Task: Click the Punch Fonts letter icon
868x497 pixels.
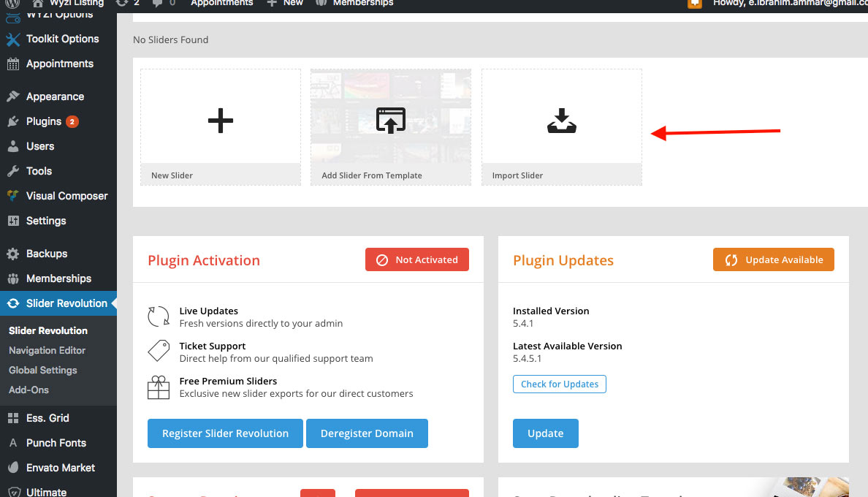Action: pos(13,443)
